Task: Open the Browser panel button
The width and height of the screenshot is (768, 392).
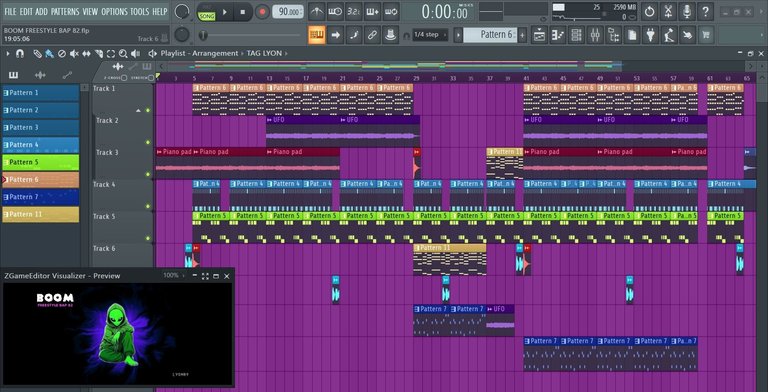Action: click(613, 35)
